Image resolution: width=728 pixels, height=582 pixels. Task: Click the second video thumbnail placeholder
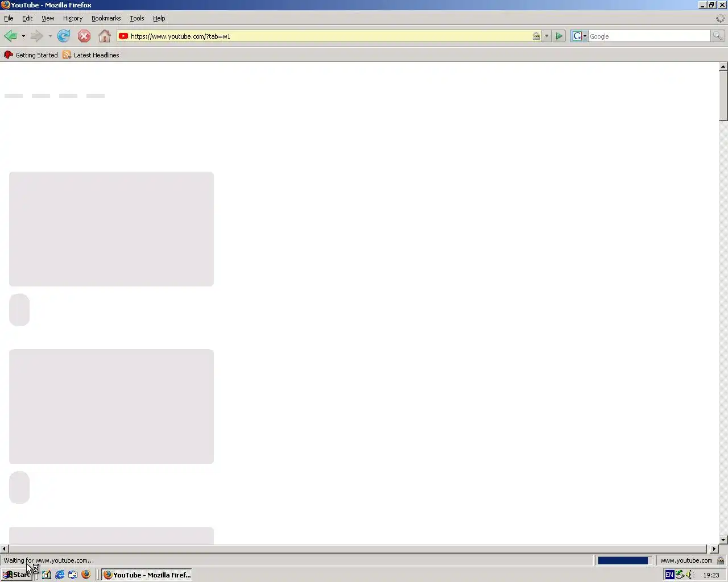[111, 406]
